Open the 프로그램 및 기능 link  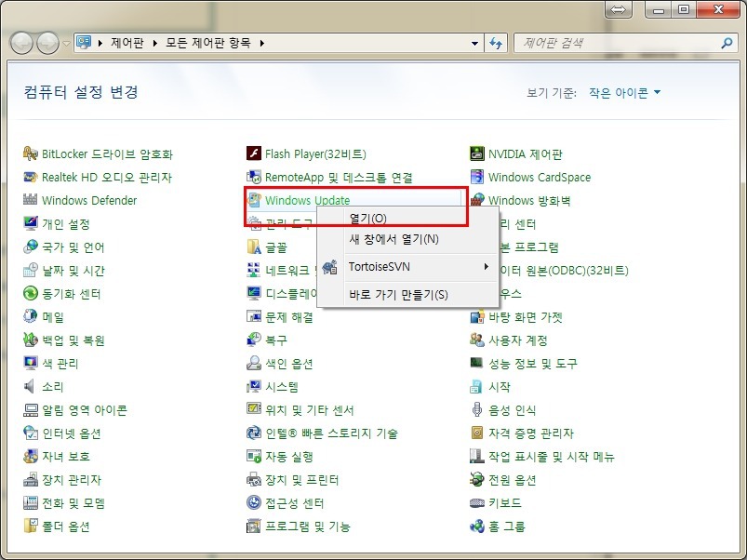(308, 526)
